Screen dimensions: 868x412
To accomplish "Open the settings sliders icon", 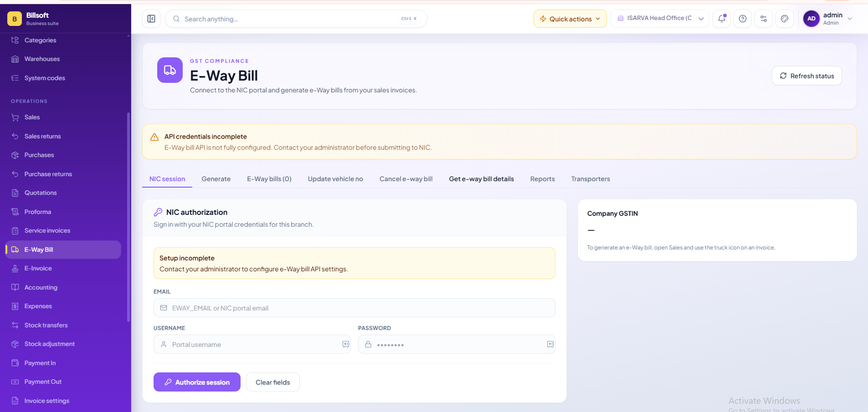I will 764,19.
